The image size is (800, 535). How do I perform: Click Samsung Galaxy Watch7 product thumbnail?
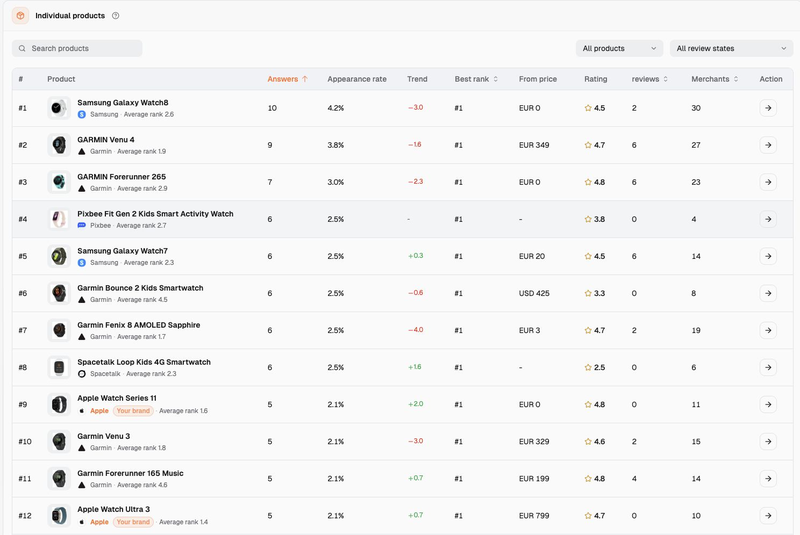coord(59,256)
